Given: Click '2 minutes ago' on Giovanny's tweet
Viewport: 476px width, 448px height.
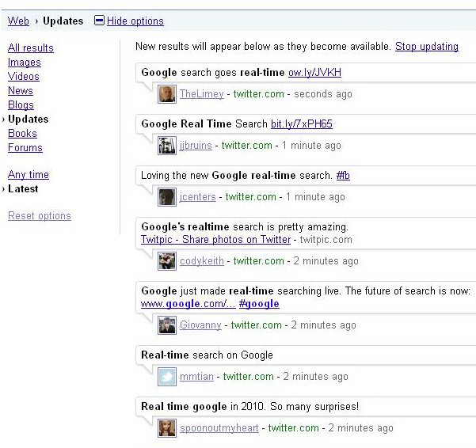Looking at the screenshot, I should (x=324, y=325).
